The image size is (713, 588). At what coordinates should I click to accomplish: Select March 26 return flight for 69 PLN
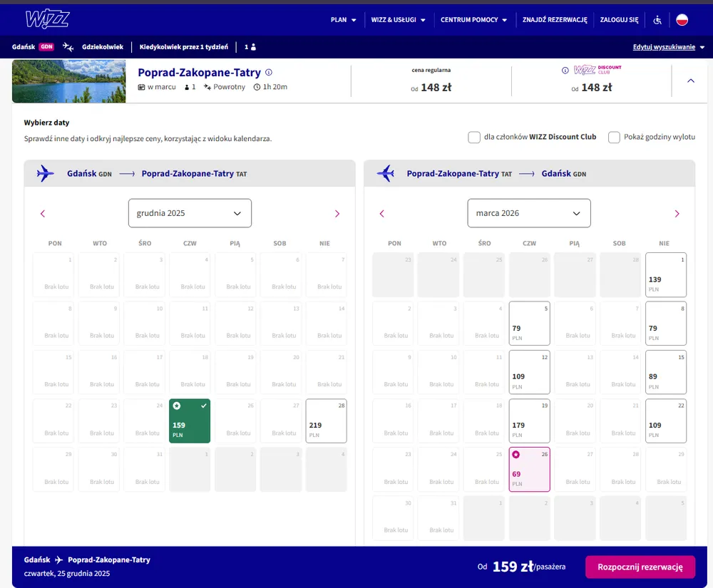[529, 469]
